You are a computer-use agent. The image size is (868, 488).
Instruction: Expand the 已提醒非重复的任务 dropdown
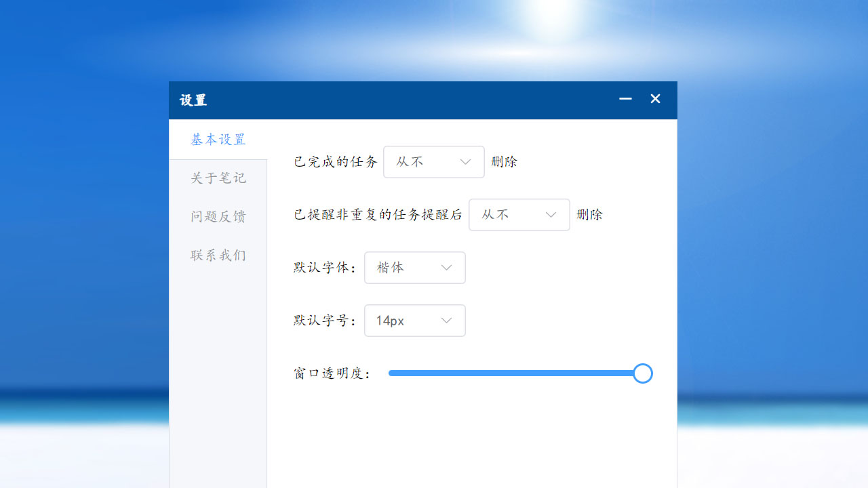click(x=519, y=215)
